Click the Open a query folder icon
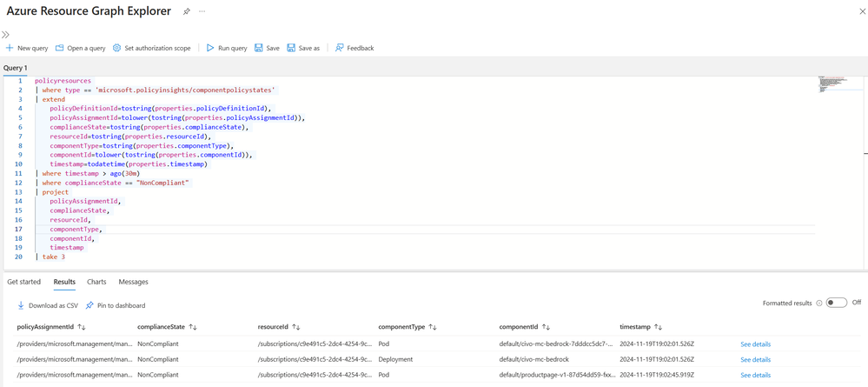The width and height of the screenshot is (868, 387). tap(60, 48)
